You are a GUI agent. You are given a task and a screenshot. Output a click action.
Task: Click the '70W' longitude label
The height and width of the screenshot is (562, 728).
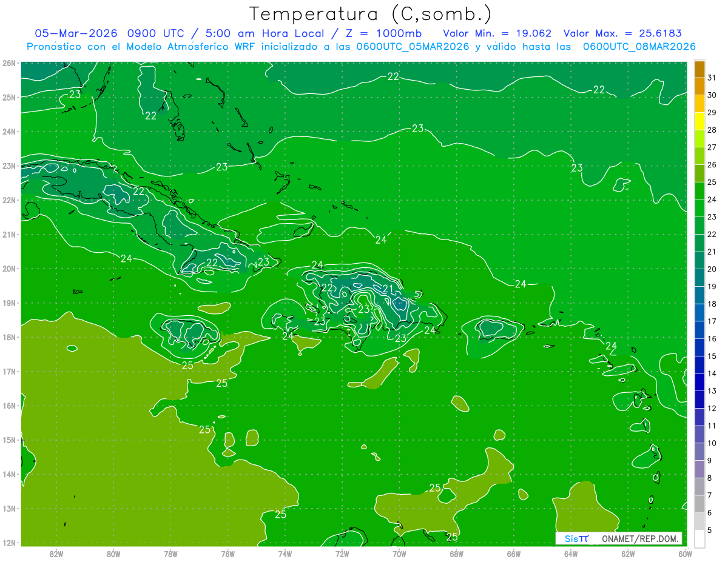click(x=399, y=554)
